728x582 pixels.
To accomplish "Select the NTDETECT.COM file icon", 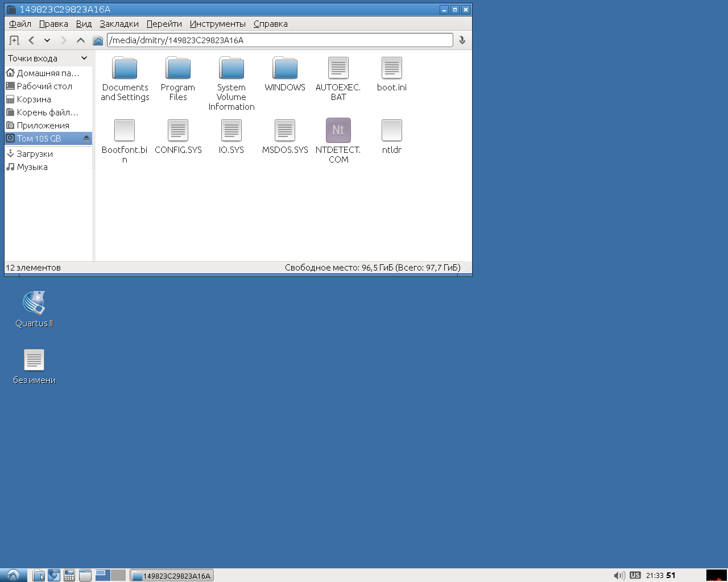I will [x=338, y=131].
